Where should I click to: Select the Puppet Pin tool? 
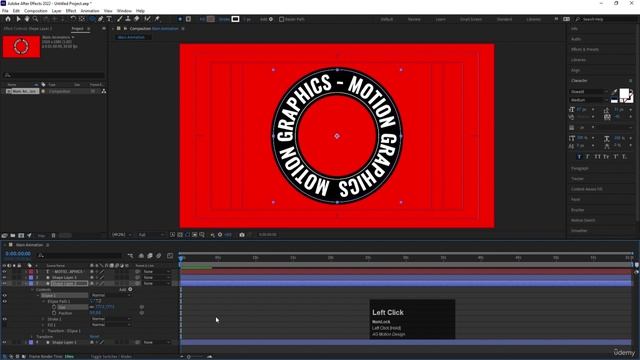[x=157, y=19]
